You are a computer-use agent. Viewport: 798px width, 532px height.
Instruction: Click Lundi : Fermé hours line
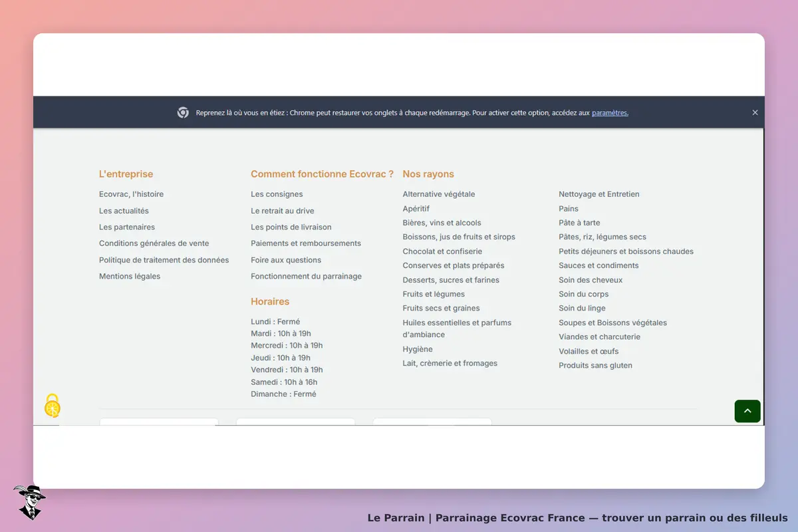275,321
